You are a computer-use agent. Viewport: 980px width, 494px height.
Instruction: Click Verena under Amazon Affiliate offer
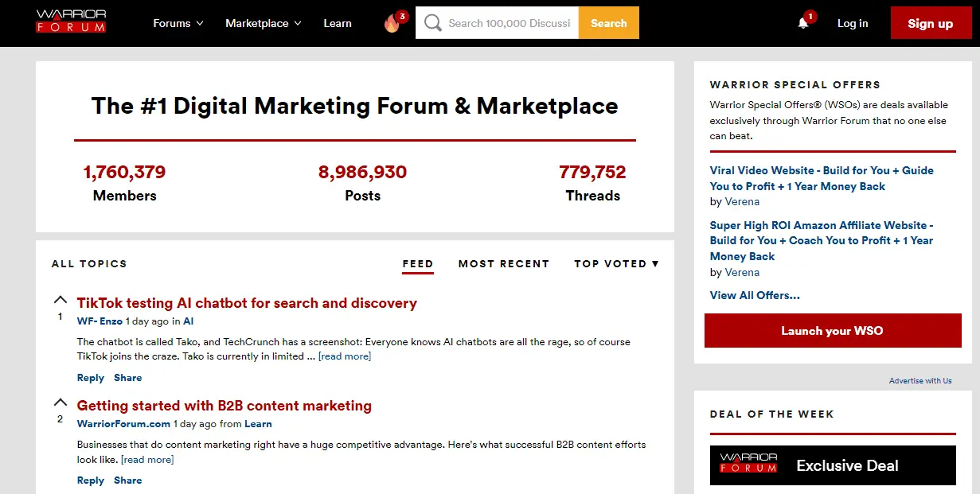point(742,272)
